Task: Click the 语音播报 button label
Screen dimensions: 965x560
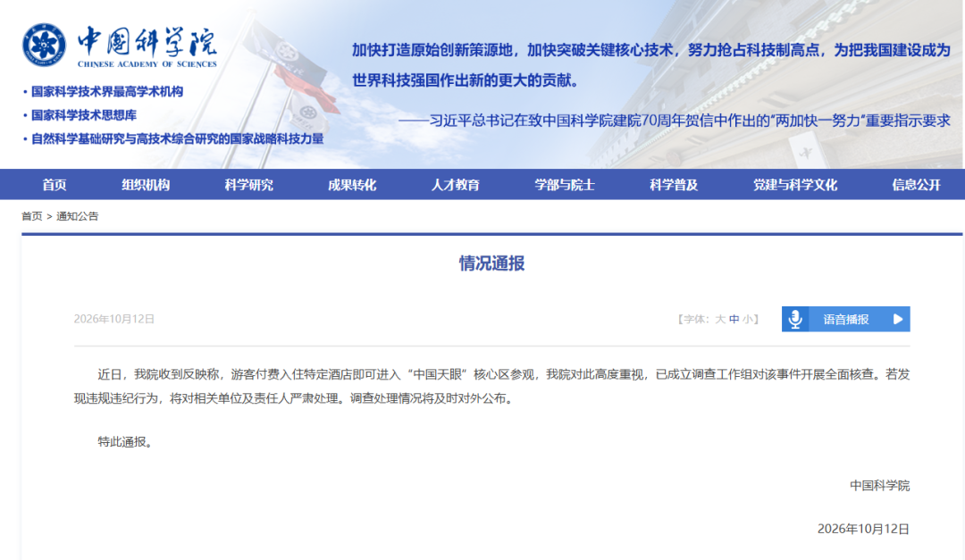Action: [x=846, y=319]
